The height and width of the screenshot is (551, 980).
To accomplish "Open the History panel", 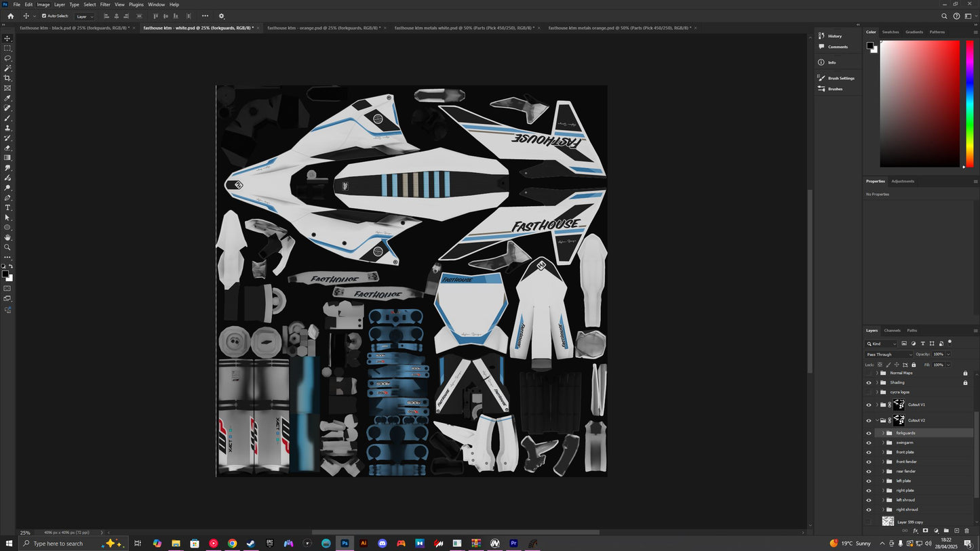I will pyautogui.click(x=834, y=36).
